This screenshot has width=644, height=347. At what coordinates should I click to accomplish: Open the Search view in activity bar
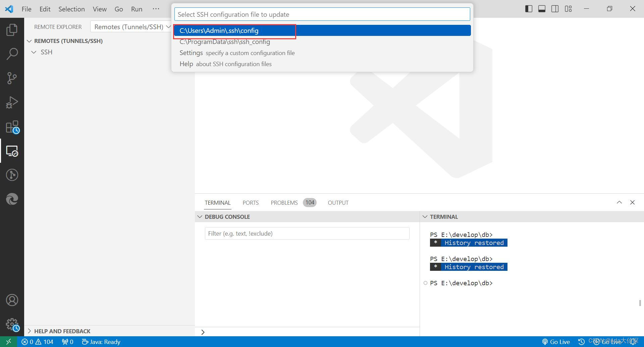tap(12, 54)
